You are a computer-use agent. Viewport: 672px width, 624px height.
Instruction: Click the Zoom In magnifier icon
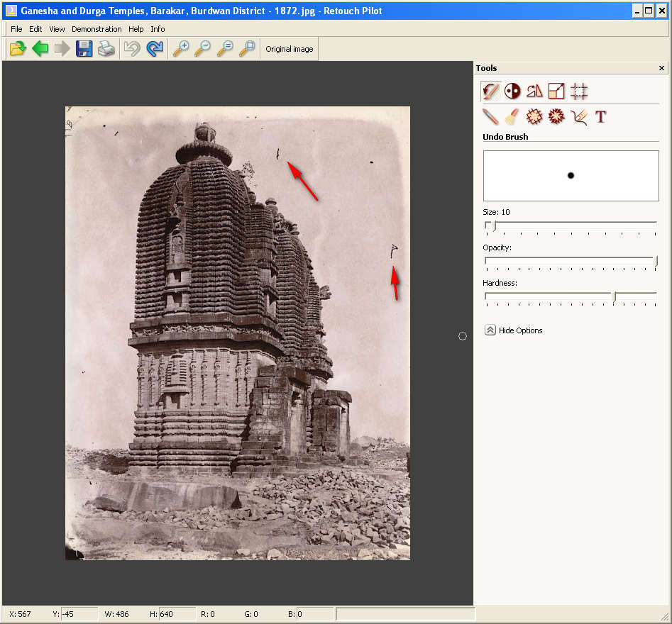coord(181,49)
